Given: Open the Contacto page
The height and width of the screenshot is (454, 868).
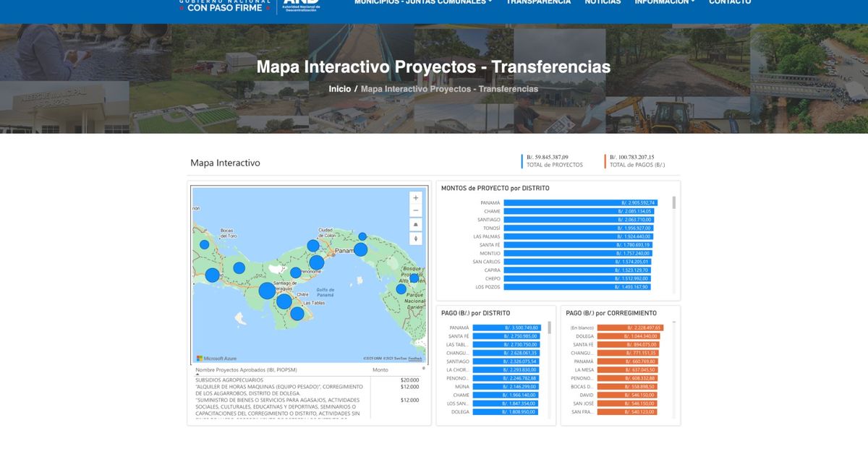Looking at the screenshot, I should coord(729,2).
